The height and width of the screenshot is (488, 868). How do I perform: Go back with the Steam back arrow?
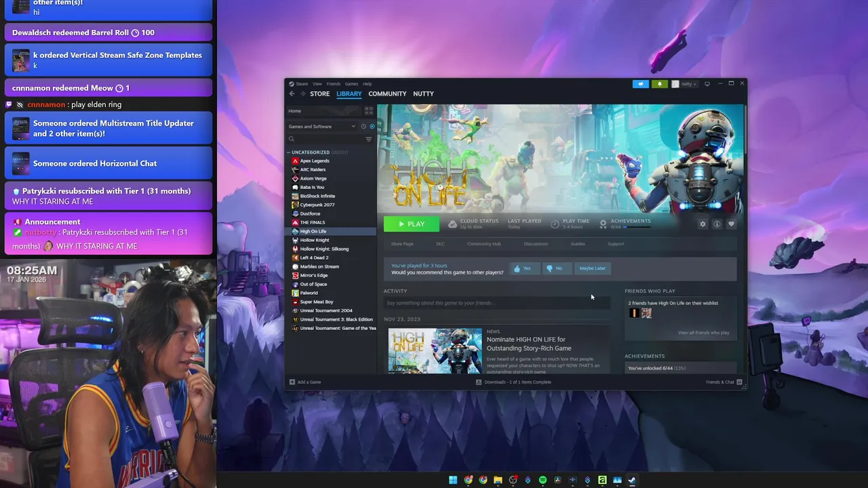point(292,94)
